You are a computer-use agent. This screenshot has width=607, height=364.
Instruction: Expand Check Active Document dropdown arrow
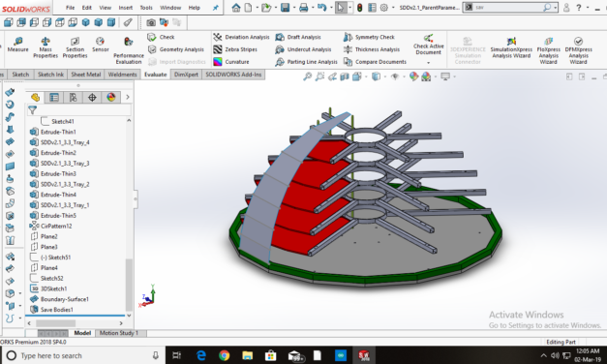[428, 63]
